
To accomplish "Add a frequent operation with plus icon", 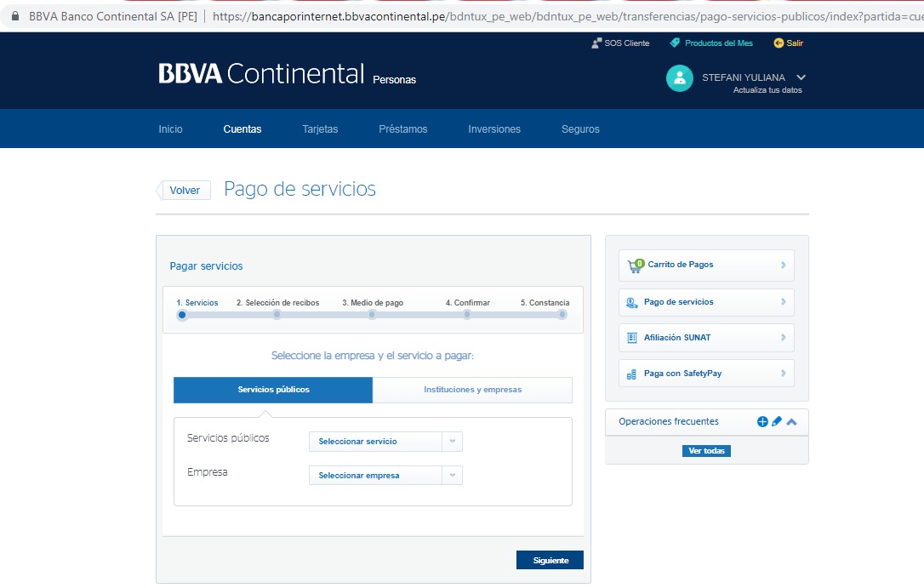I will (762, 421).
